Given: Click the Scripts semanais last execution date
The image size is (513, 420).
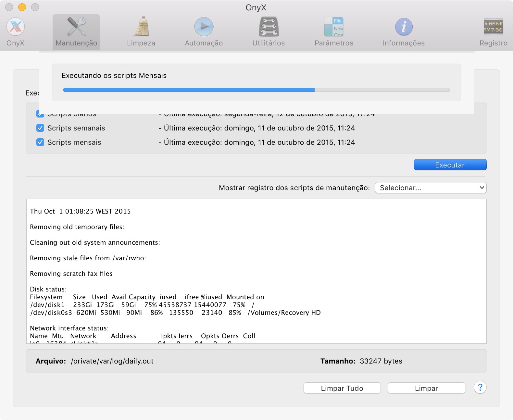Looking at the screenshot, I should click(257, 128).
